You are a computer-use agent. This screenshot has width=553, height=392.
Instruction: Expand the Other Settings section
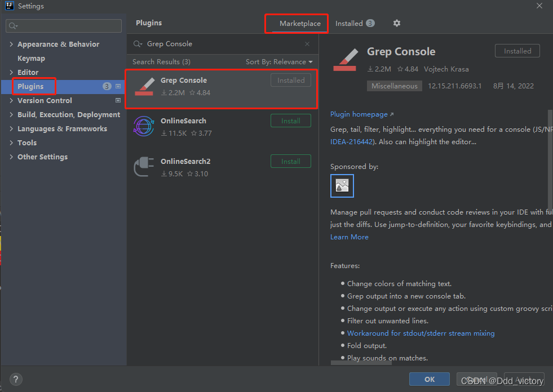click(x=11, y=157)
